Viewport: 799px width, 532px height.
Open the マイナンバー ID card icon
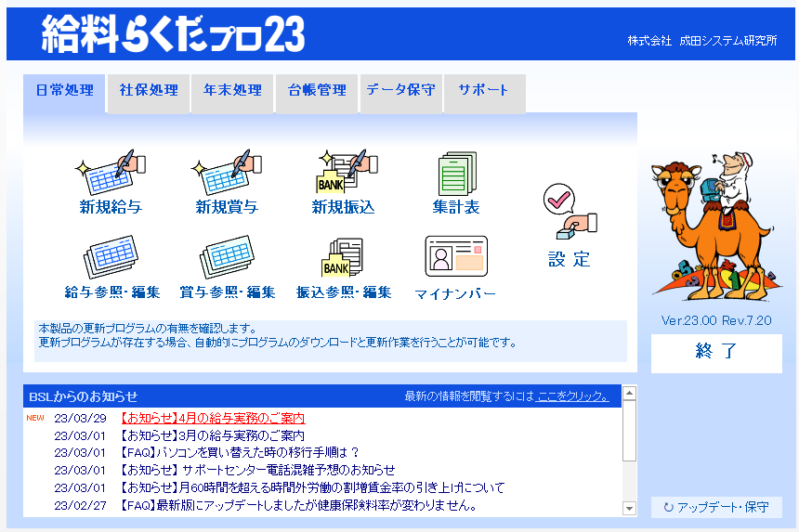click(455, 256)
